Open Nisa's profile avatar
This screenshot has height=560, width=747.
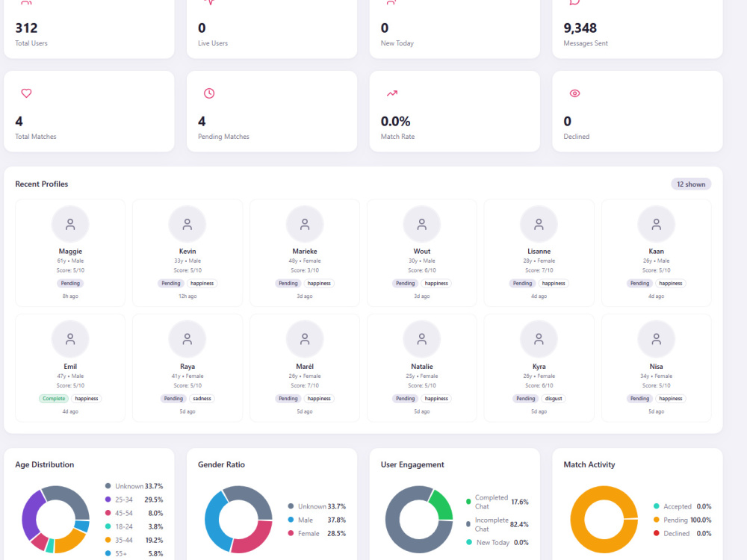click(x=656, y=339)
